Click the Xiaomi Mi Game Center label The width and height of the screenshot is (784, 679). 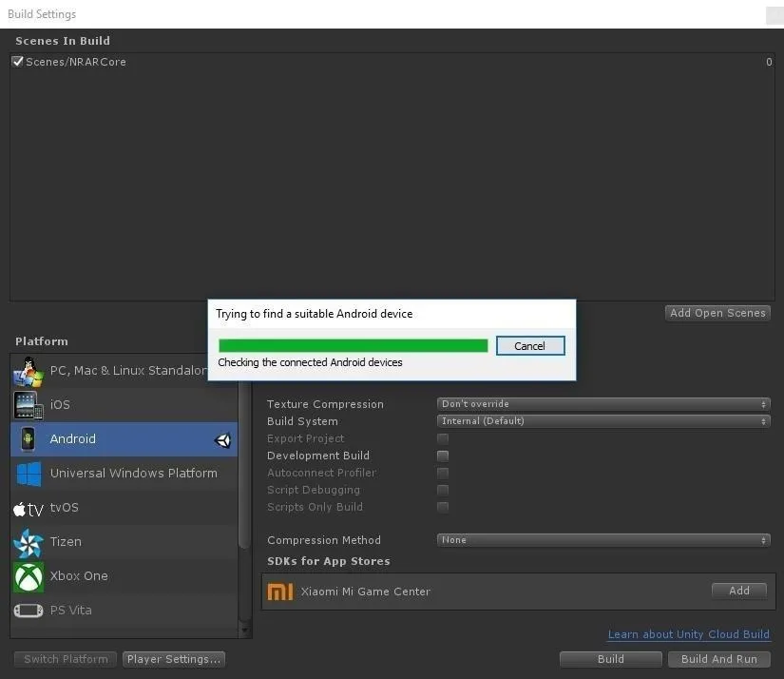coord(366,592)
